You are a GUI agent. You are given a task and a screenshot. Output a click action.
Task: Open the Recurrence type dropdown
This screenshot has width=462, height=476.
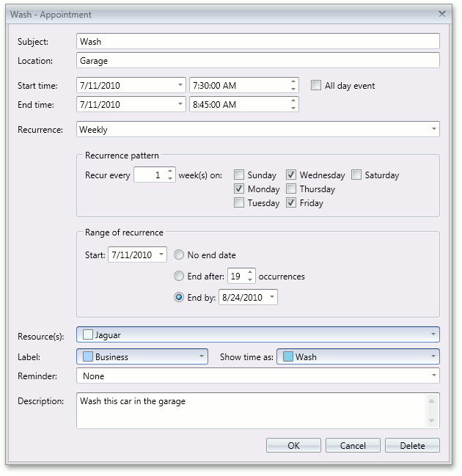[435, 130]
